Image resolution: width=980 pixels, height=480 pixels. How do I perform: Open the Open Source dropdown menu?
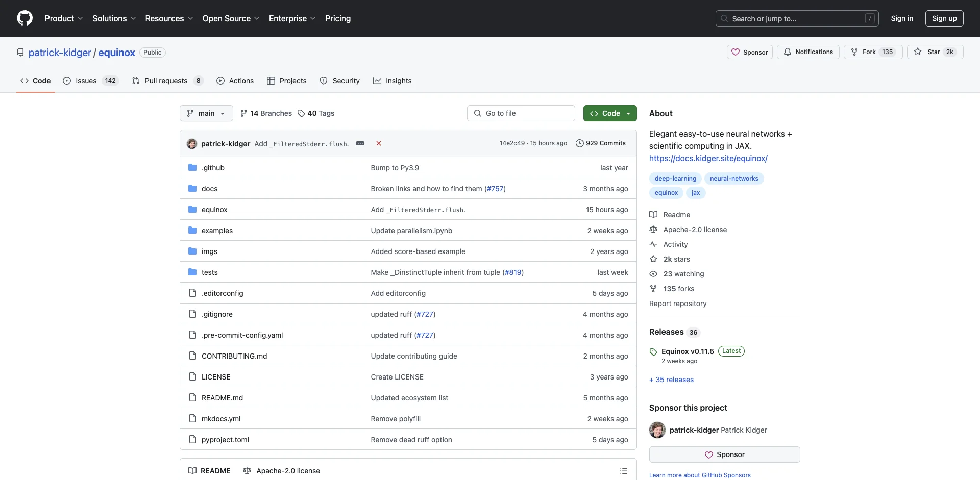click(231, 18)
